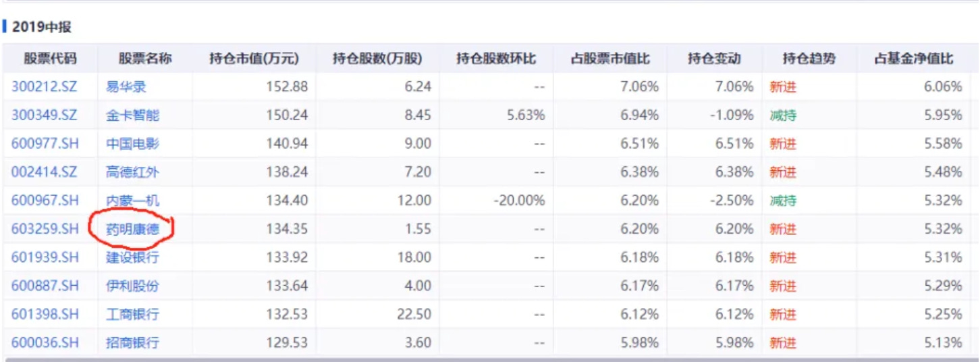Screen dimensions: 980x362
Task: Select share count cell 22.50
Action: pyautogui.click(x=414, y=314)
